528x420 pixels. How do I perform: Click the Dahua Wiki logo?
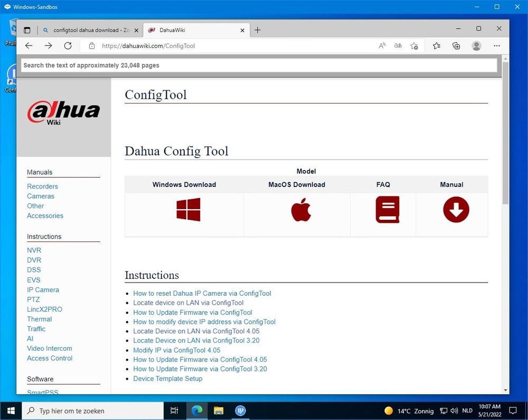point(64,113)
